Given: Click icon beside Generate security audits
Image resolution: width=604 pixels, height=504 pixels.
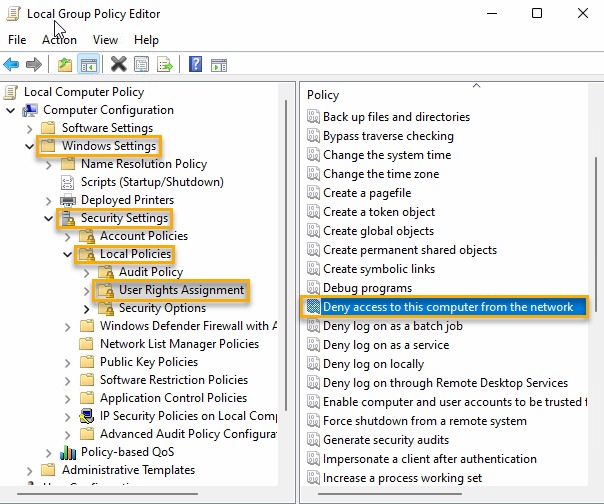Looking at the screenshot, I should pos(313,440).
